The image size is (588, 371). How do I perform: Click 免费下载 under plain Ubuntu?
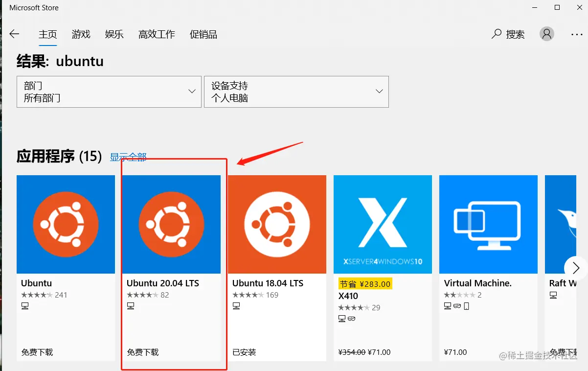[x=37, y=352]
